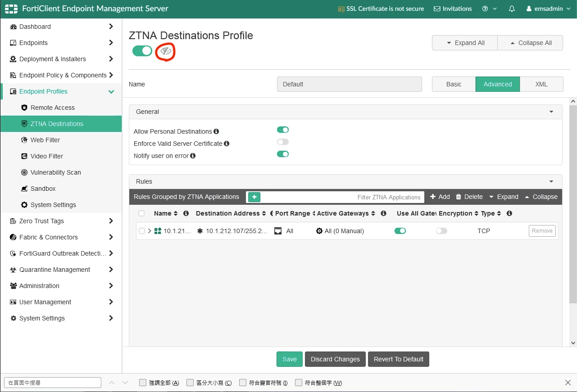The height and width of the screenshot is (392, 577).
Task: Click the Save button
Action: 290,359
